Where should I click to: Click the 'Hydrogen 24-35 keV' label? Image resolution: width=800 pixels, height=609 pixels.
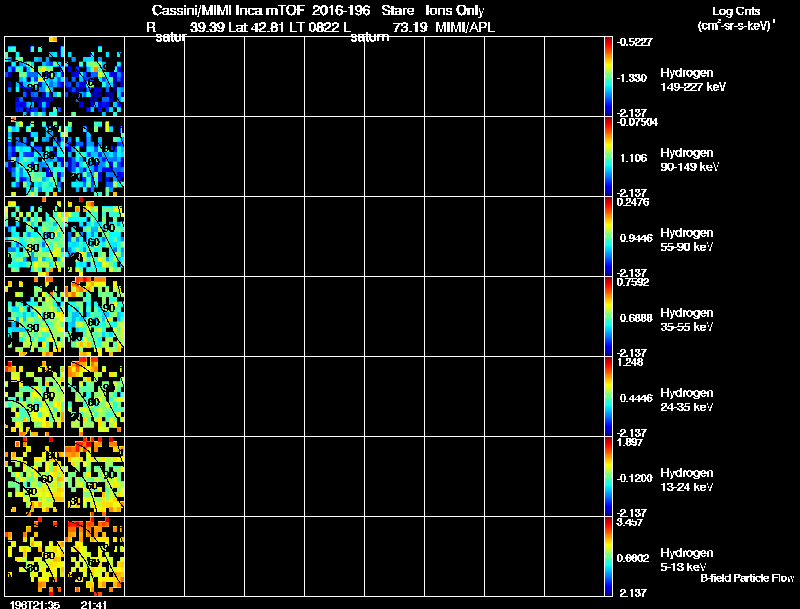click(687, 400)
